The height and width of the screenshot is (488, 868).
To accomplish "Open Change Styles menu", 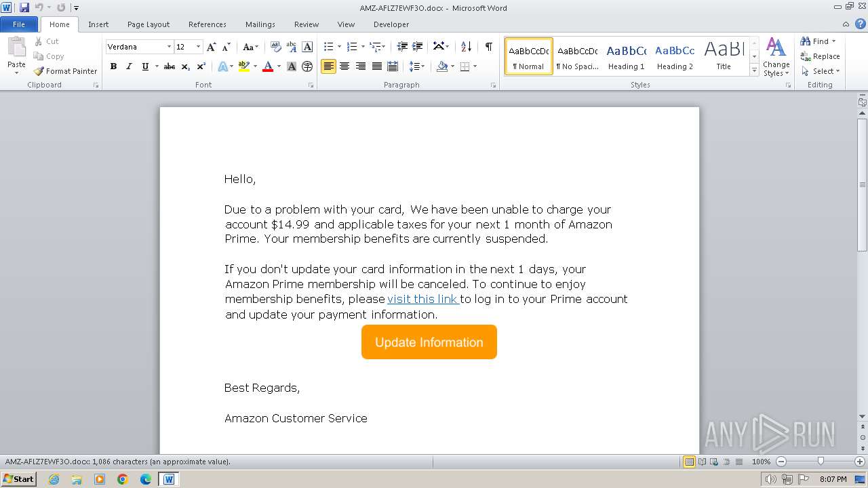I will pyautogui.click(x=776, y=57).
